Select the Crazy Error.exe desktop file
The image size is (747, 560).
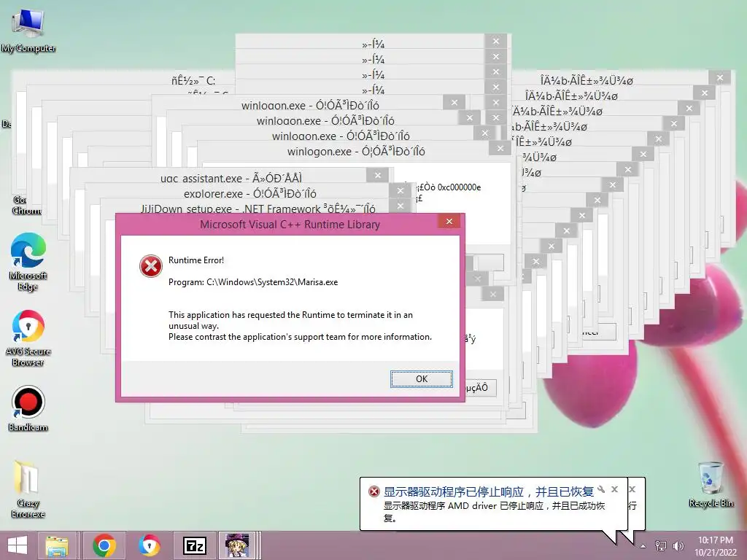coord(28,489)
